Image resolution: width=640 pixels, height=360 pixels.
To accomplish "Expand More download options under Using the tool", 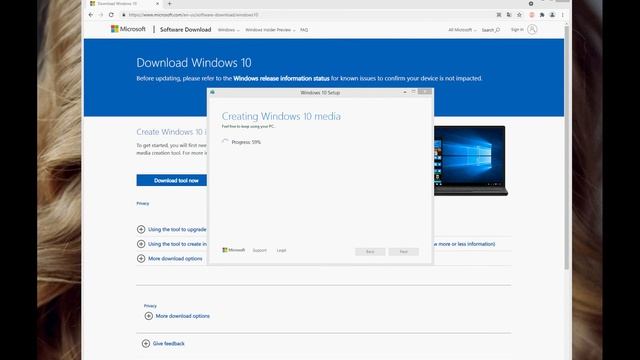I will [x=170, y=259].
